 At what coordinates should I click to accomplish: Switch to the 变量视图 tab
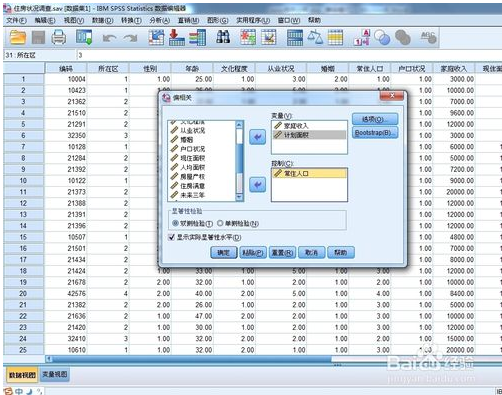[55, 375]
